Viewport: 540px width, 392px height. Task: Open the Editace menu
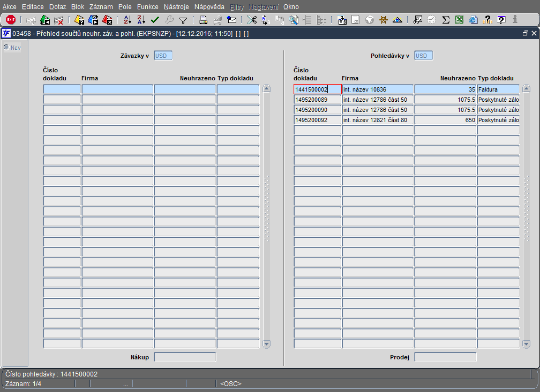(x=33, y=7)
